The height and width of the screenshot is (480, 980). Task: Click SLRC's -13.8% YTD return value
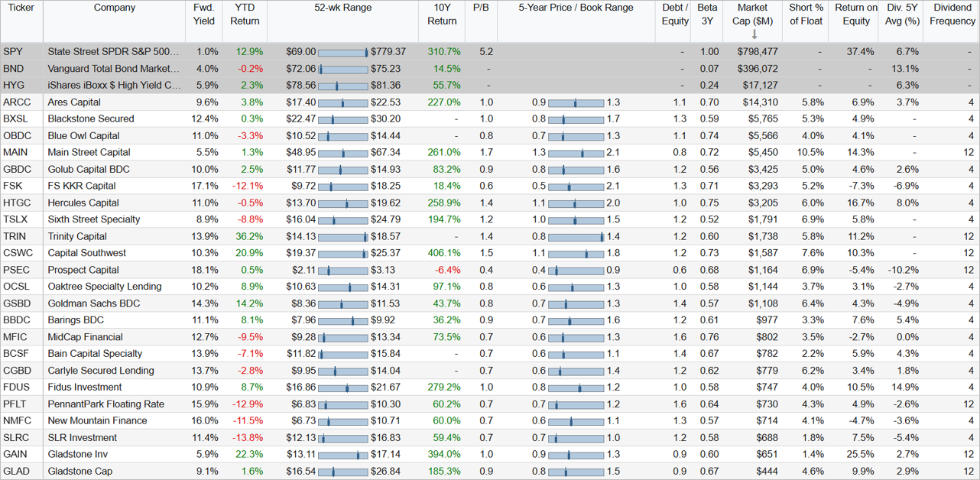(x=248, y=438)
